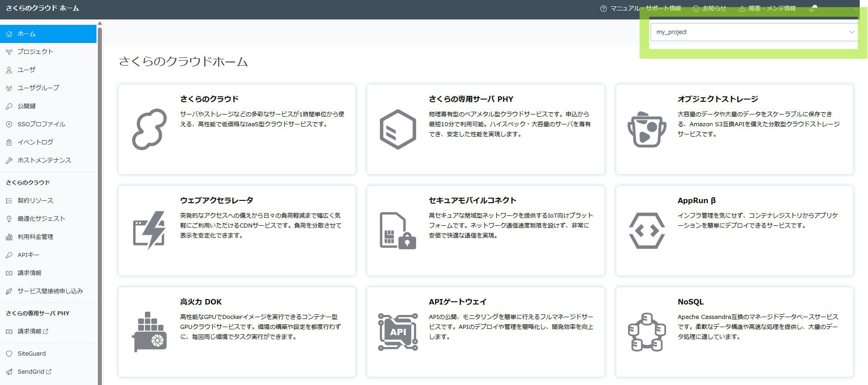Click the question mark icon for マニュアル・サポート情報

tap(603, 9)
